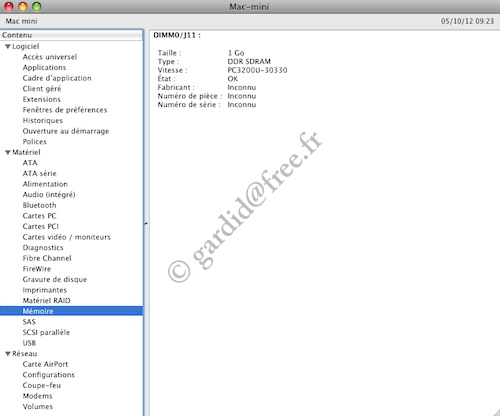Click the split pane divider handle
500x416 pixels.
click(146, 223)
